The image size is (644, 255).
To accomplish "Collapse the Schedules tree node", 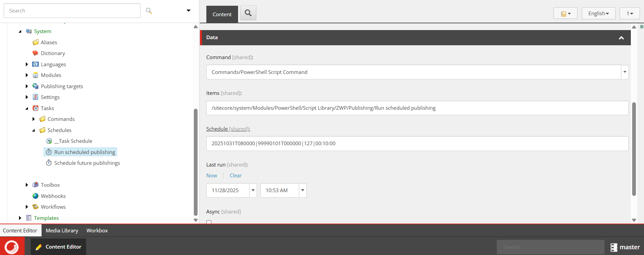I will click(33, 130).
